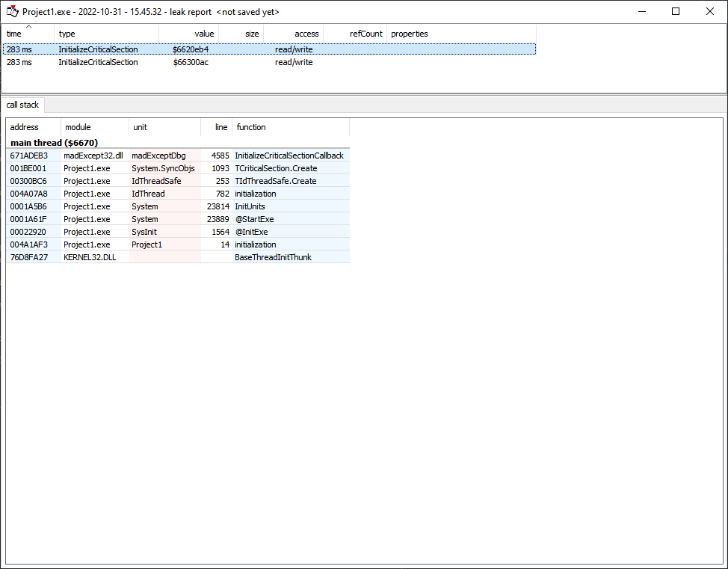Image resolution: width=728 pixels, height=569 pixels.
Task: Sort leaks by the type column header
Action: [x=67, y=34]
